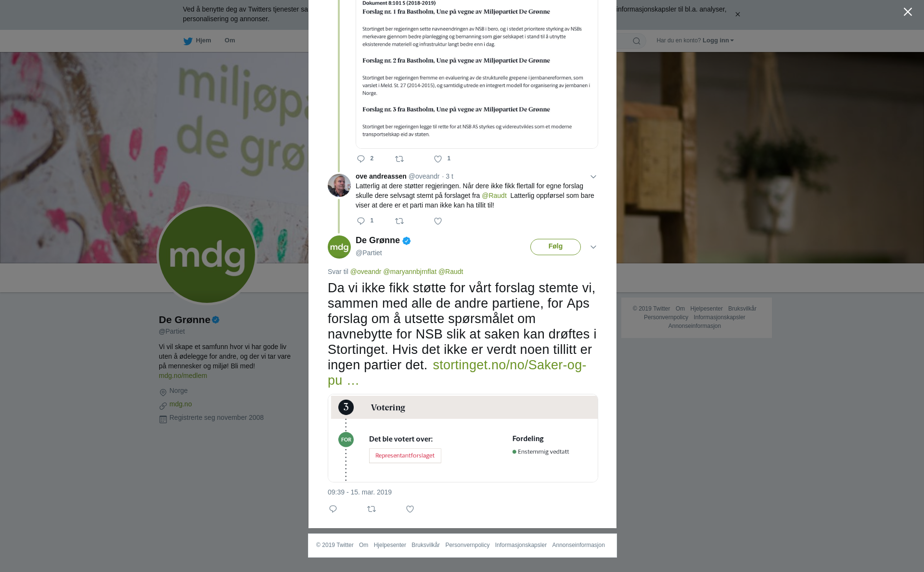Expand options chevron on ove andreassen's tweet
The width and height of the screenshot is (924, 572).
click(593, 177)
